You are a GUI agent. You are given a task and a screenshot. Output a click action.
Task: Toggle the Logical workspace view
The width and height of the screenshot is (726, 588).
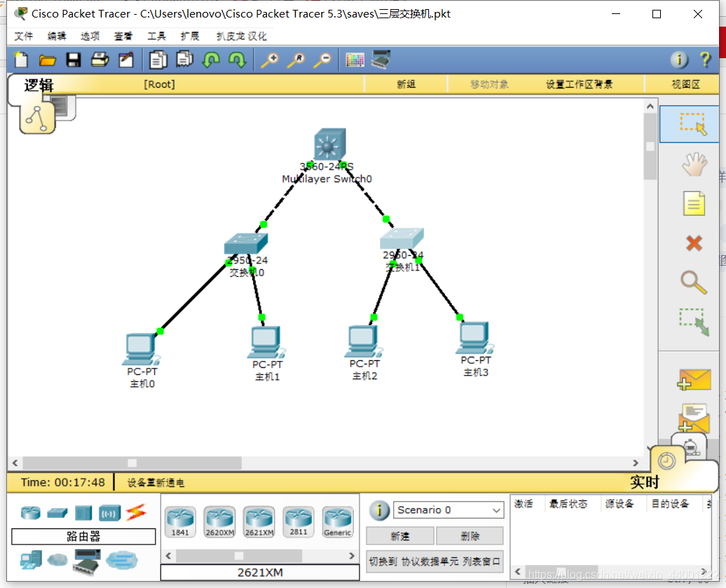coord(39,86)
